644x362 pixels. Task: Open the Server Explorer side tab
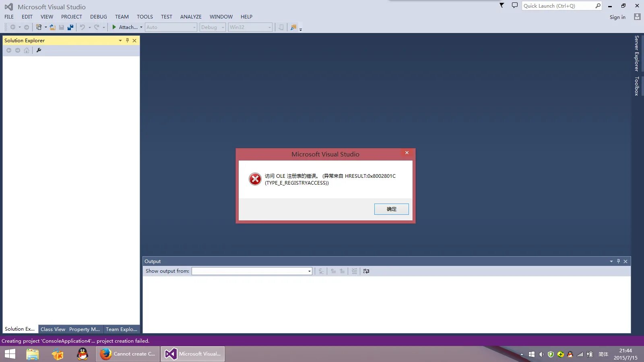tap(637, 53)
